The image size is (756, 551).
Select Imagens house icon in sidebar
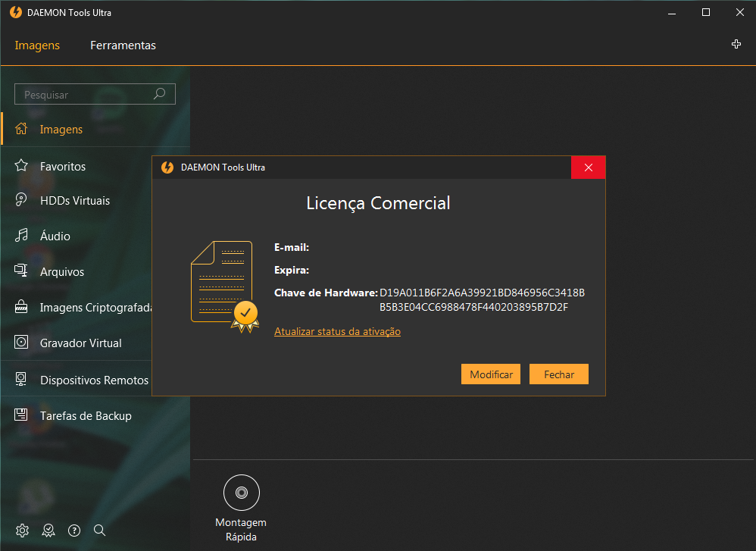pos(21,129)
